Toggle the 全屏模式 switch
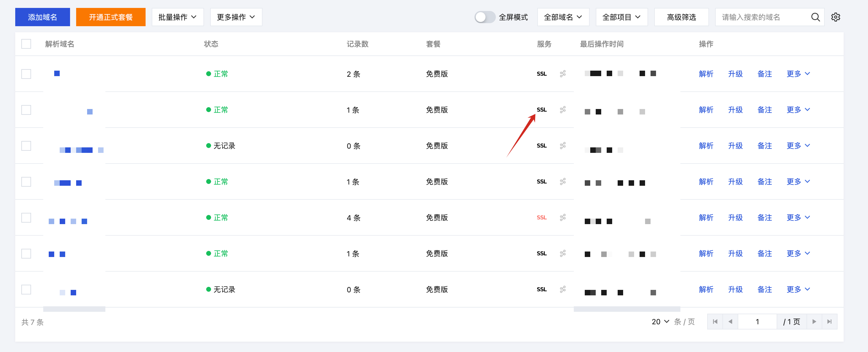Image resolution: width=868 pixels, height=352 pixels. click(485, 17)
